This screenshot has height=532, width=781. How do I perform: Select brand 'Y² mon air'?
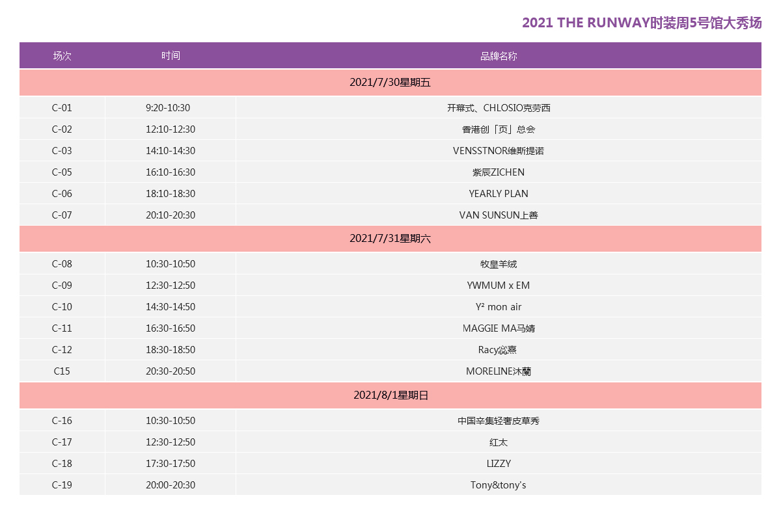[x=499, y=307]
